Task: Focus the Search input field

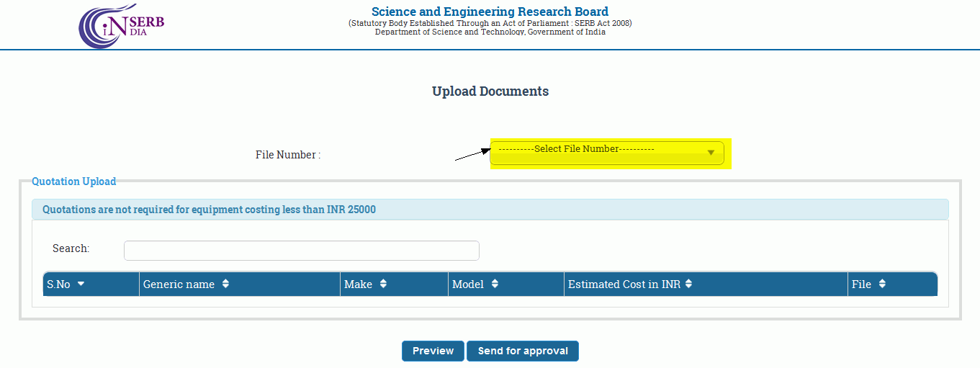Action: [x=301, y=251]
